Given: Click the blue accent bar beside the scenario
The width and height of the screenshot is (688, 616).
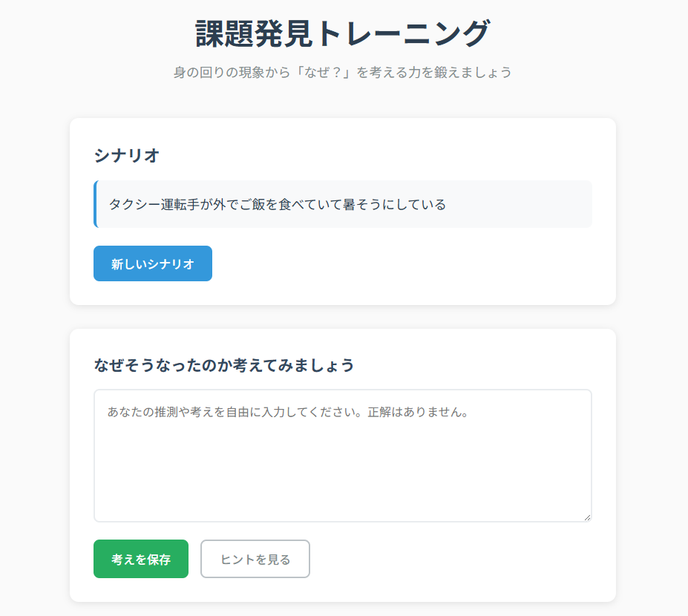Looking at the screenshot, I should tap(96, 204).
